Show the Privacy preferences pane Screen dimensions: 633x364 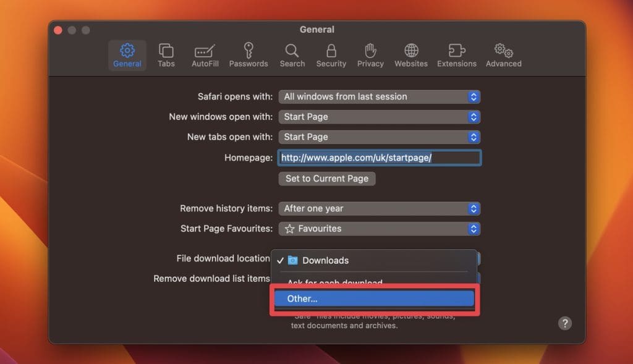tap(370, 55)
